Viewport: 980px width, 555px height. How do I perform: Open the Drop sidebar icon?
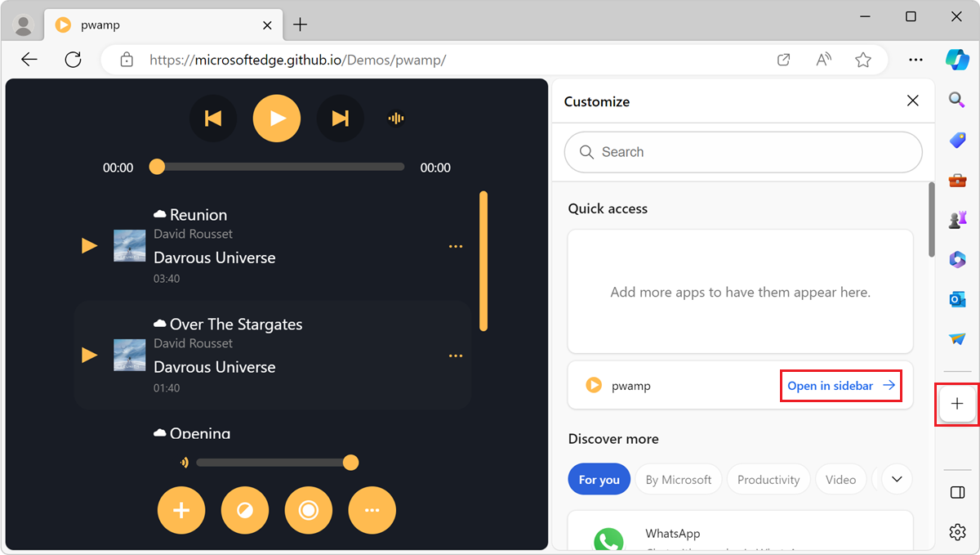tap(957, 339)
